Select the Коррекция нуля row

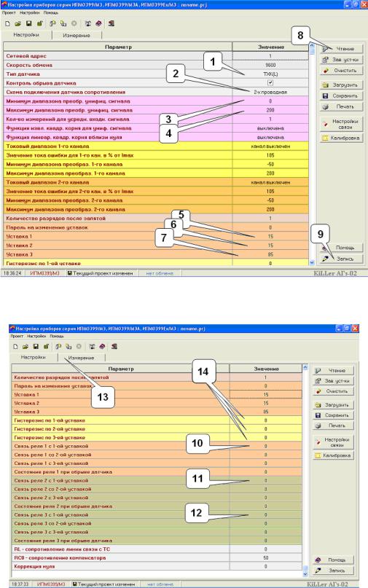(x=157, y=566)
